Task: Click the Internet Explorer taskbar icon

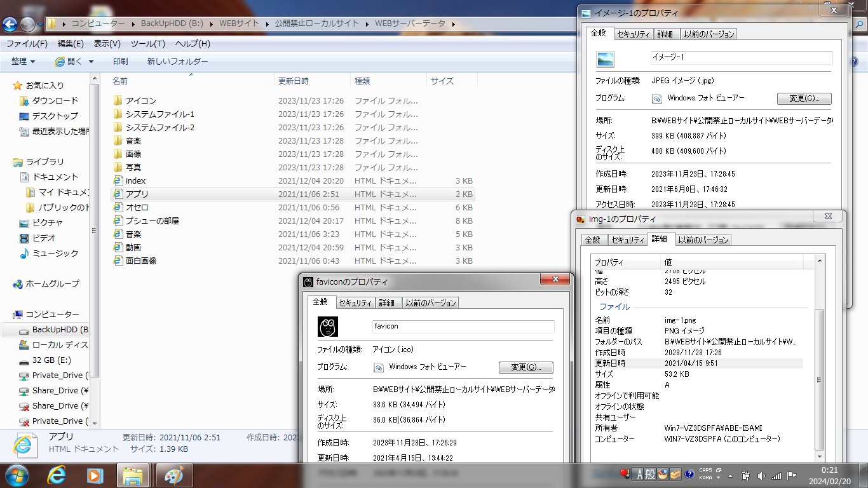Action: pos(57,474)
